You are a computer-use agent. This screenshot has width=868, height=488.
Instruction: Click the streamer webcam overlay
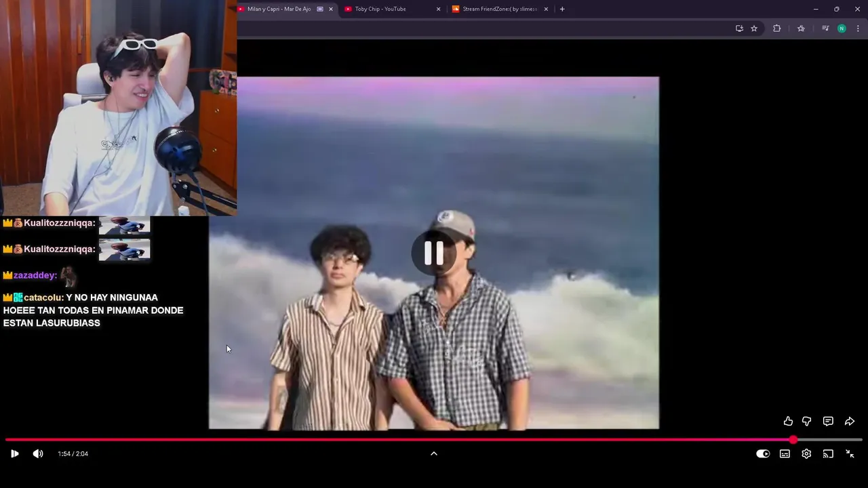pos(118,108)
